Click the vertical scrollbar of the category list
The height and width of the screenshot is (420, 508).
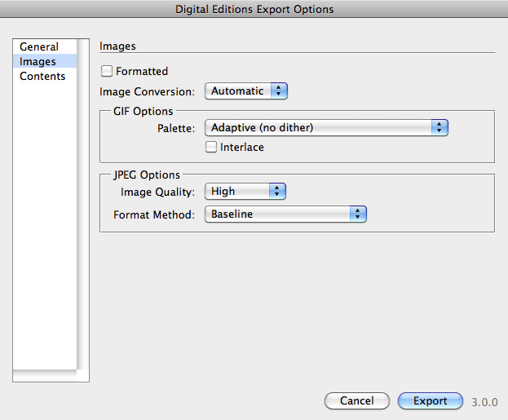[82, 204]
